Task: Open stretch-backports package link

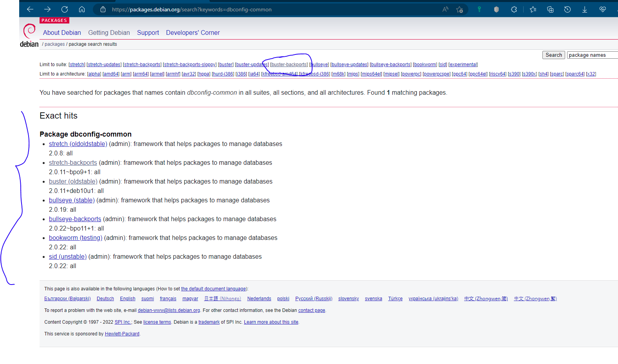Action: (x=73, y=163)
